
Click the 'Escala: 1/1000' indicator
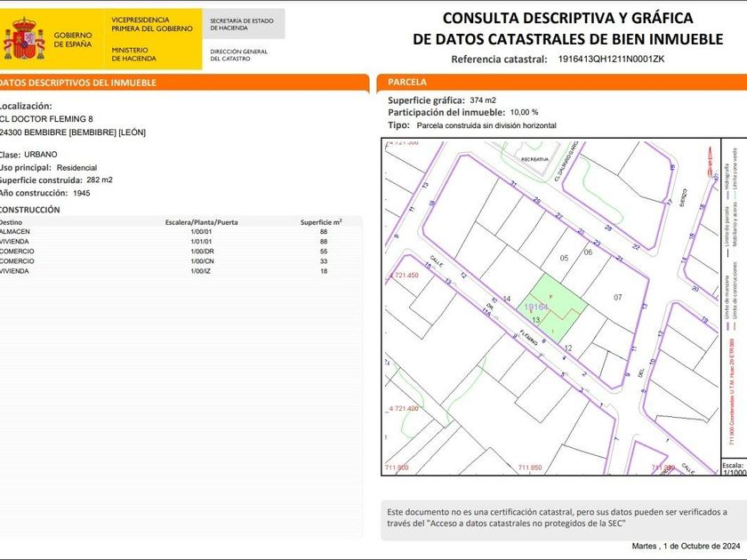point(733,468)
